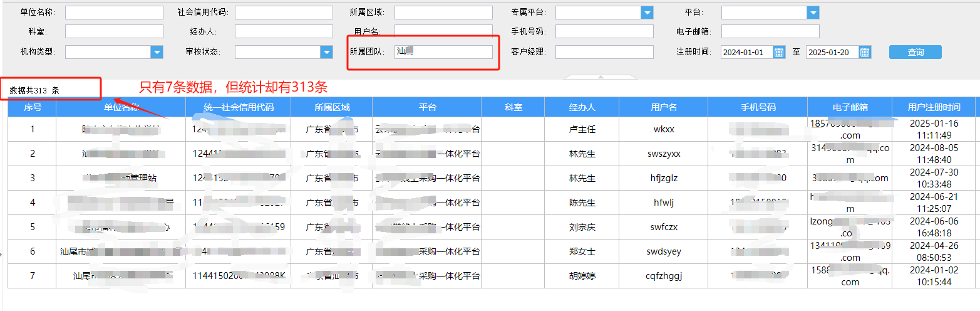Click the 经办人 column header

(582, 107)
